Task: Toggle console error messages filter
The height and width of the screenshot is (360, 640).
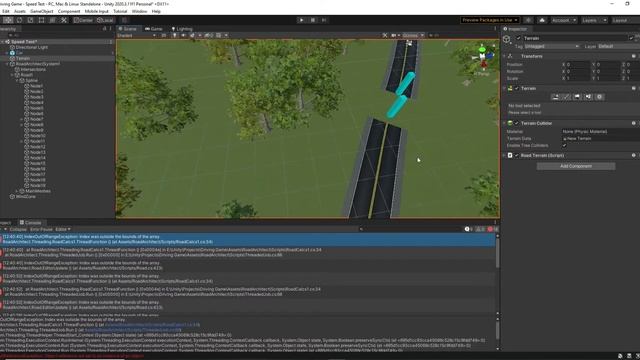Action: (x=492, y=229)
